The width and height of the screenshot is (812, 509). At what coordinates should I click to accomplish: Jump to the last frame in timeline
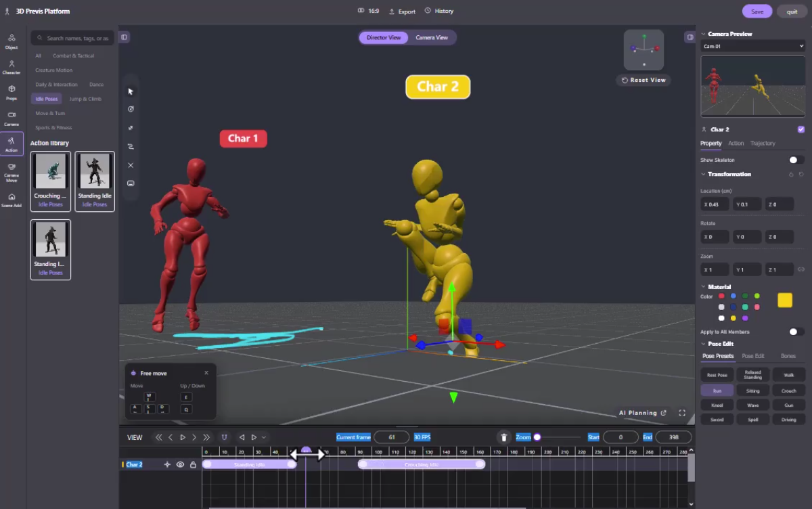pyautogui.click(x=206, y=437)
